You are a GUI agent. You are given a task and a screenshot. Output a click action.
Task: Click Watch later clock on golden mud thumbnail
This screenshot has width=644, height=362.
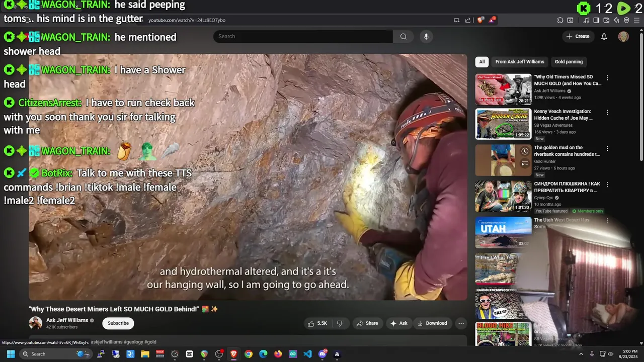click(525, 151)
